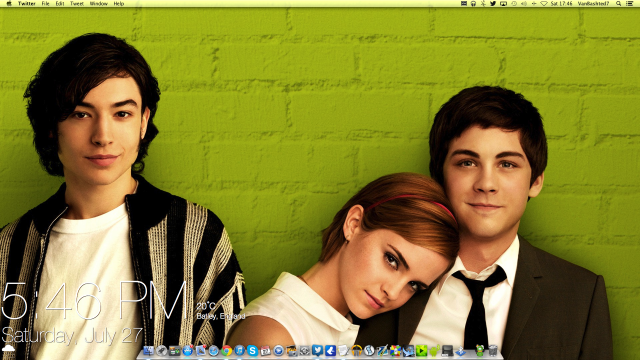Open the VanBashted7 user menu
The width and height of the screenshot is (640, 360).
click(593, 3)
